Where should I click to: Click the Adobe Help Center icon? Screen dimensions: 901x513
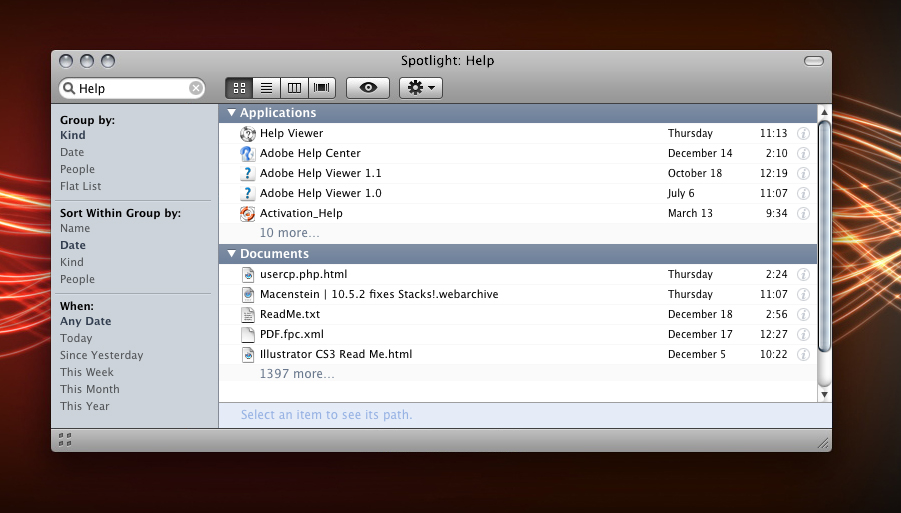click(248, 153)
